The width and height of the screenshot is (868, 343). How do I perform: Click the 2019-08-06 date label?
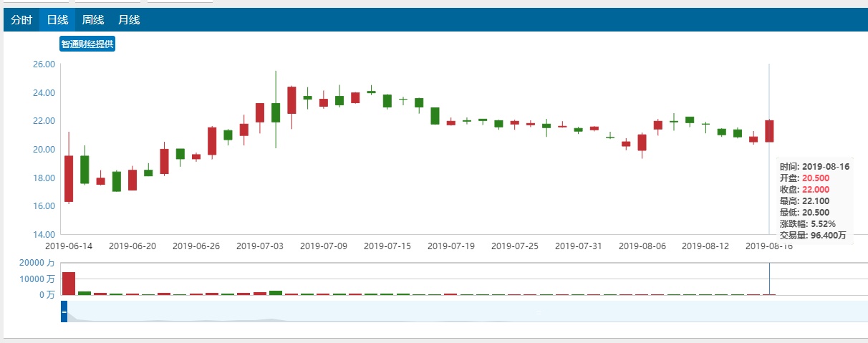(x=642, y=246)
